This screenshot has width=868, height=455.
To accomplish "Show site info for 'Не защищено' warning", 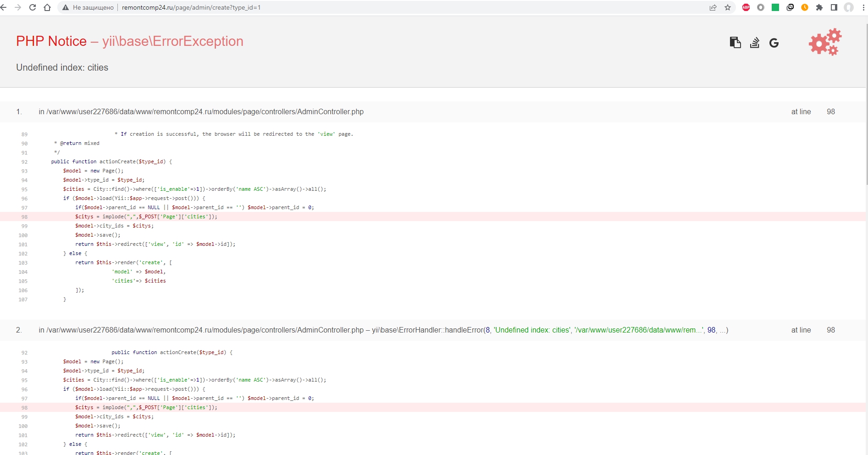I will pos(88,7).
